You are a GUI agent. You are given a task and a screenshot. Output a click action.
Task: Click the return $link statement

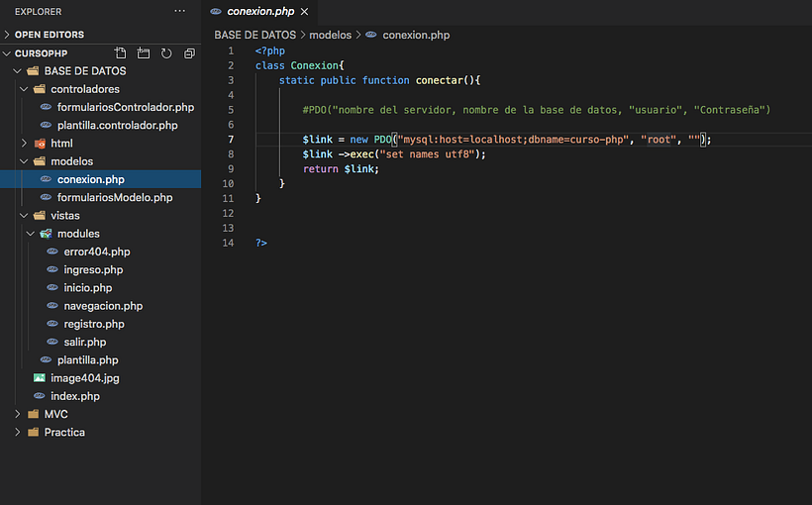click(341, 169)
